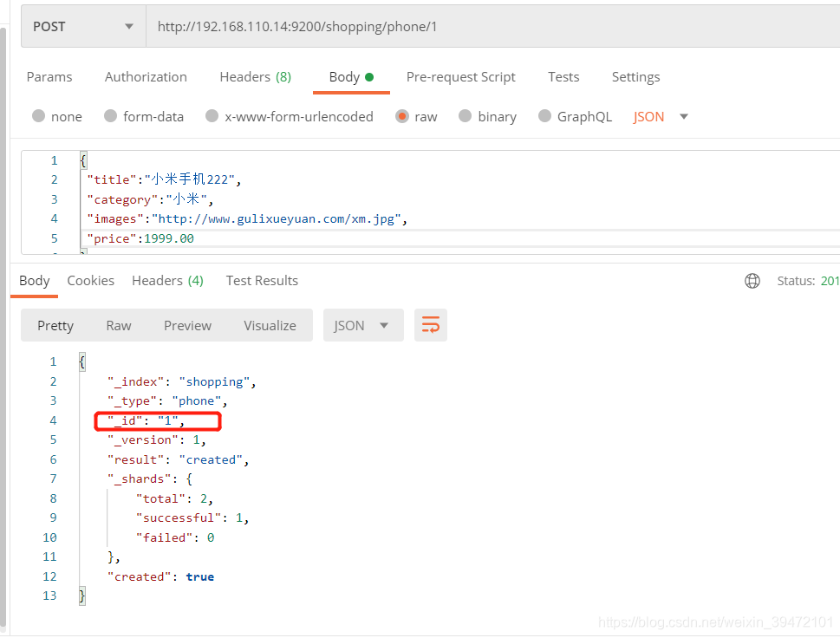
Task: Open the Authorization tab
Action: tap(146, 77)
